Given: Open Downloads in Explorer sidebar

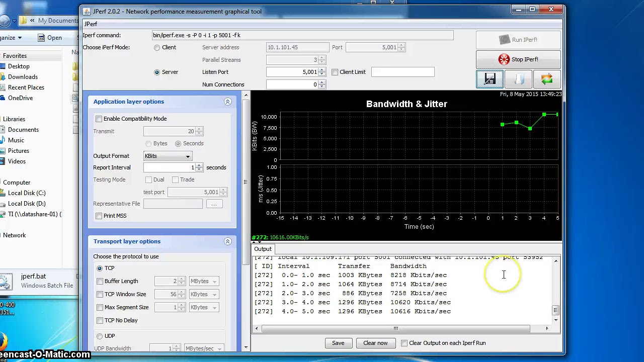Looking at the screenshot, I should (x=23, y=77).
